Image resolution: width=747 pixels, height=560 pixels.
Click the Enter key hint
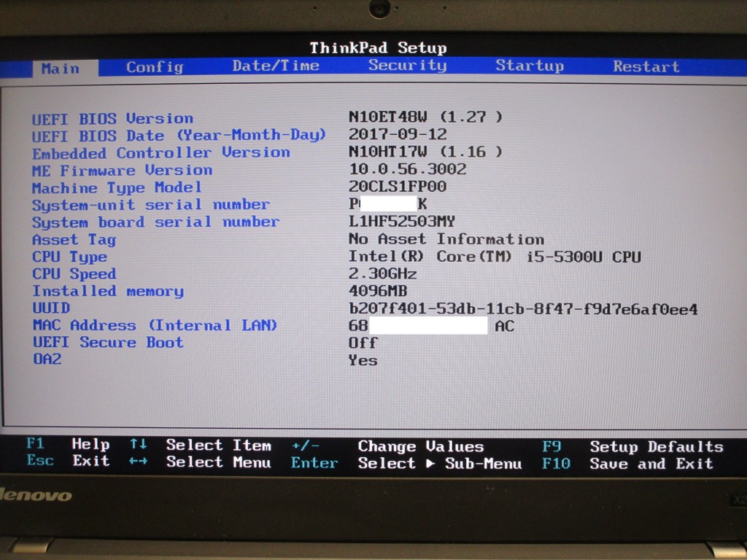pyautogui.click(x=314, y=462)
